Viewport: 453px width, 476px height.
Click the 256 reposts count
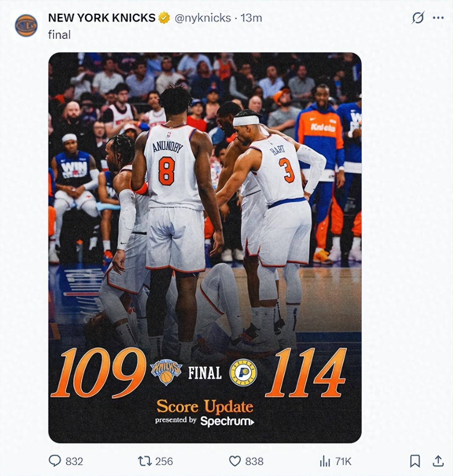coord(164,461)
